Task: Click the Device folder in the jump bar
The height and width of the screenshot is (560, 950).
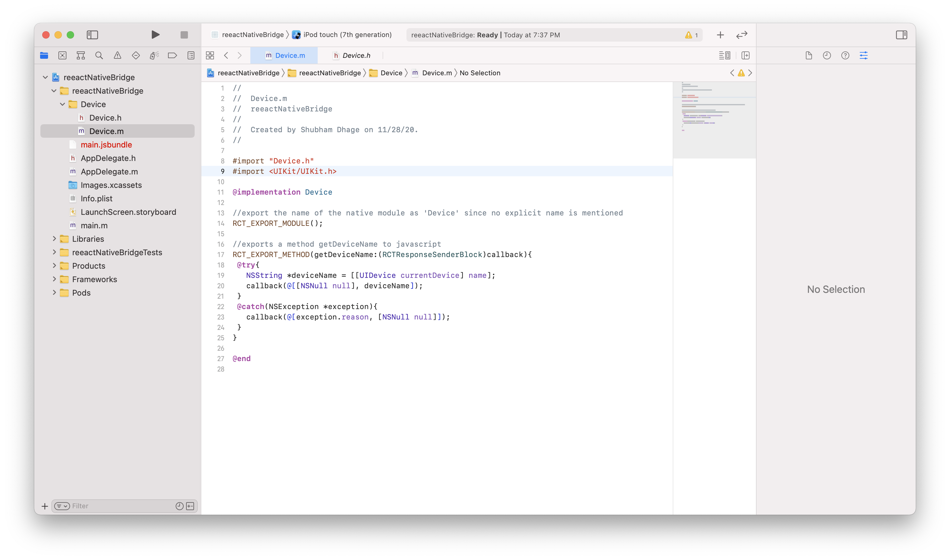Action: [386, 73]
